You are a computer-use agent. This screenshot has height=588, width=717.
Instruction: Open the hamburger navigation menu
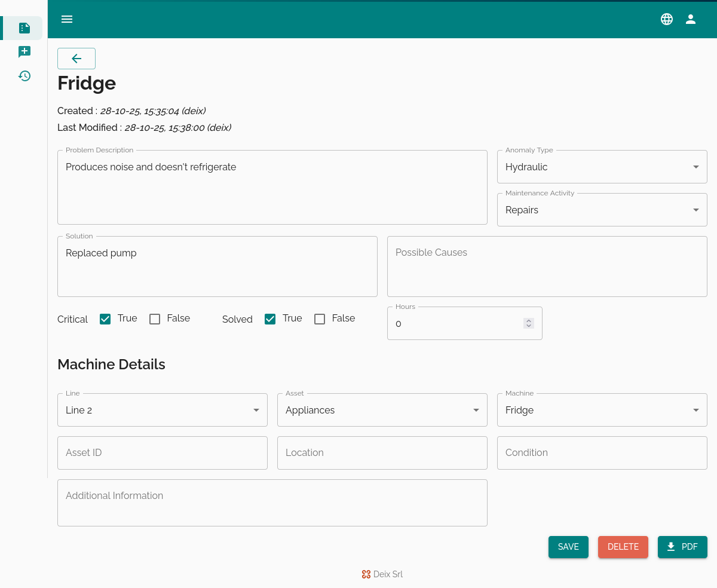pos(67,19)
